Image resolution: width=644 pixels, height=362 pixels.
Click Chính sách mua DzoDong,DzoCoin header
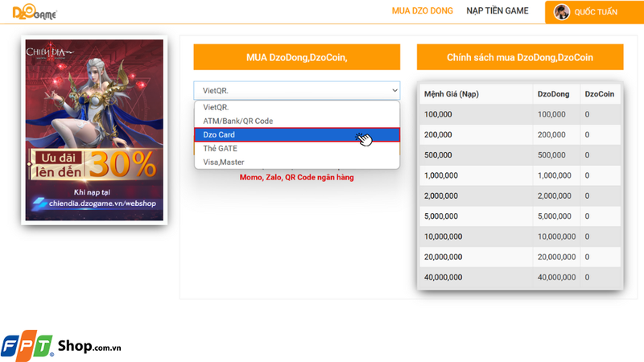point(520,57)
